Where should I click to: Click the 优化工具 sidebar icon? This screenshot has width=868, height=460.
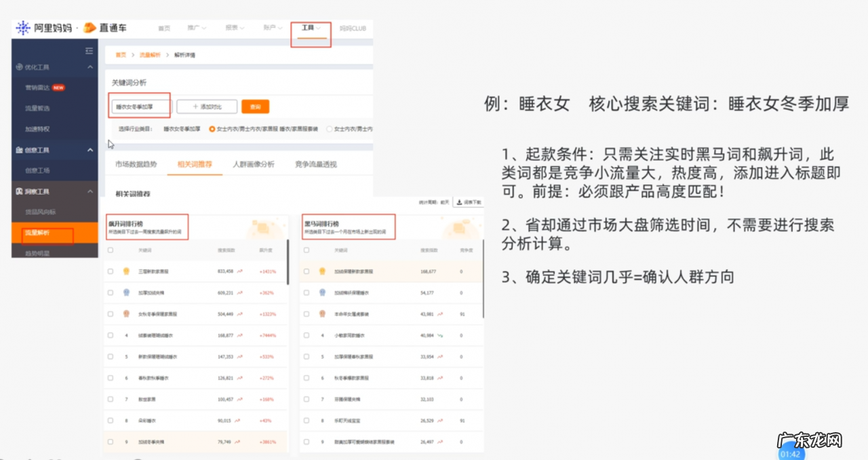click(20, 66)
